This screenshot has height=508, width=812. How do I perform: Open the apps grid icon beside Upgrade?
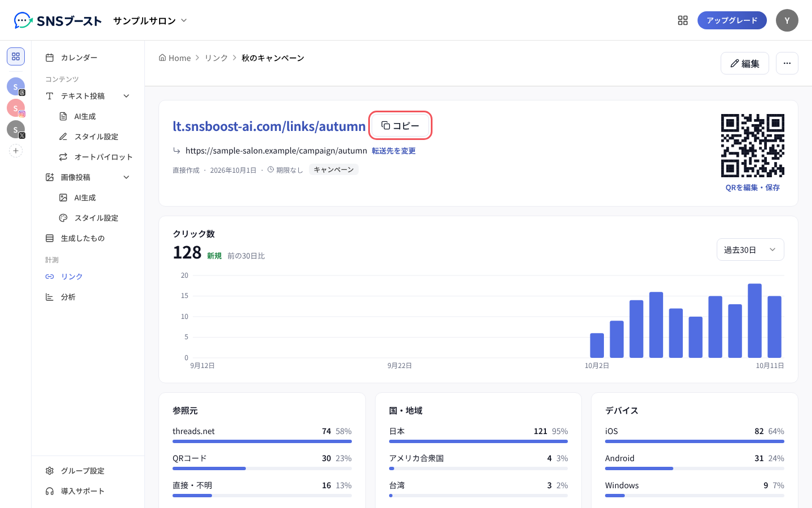tap(683, 20)
